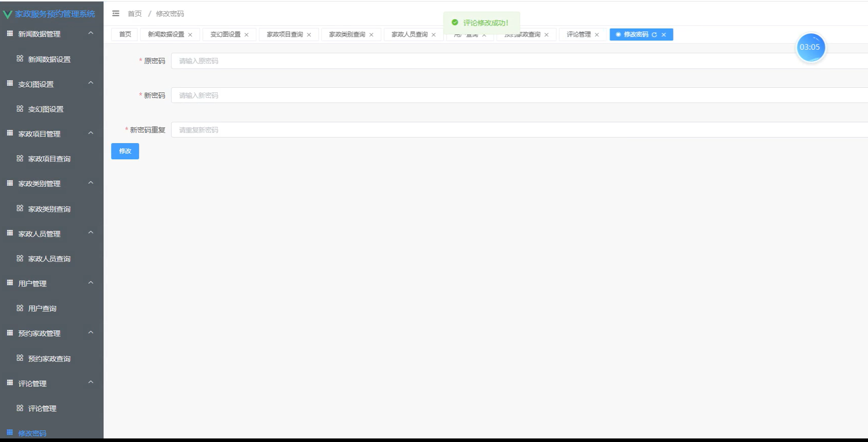The height and width of the screenshot is (442, 868).
Task: Click grid icon beside 预约家政管理
Action: (x=10, y=333)
